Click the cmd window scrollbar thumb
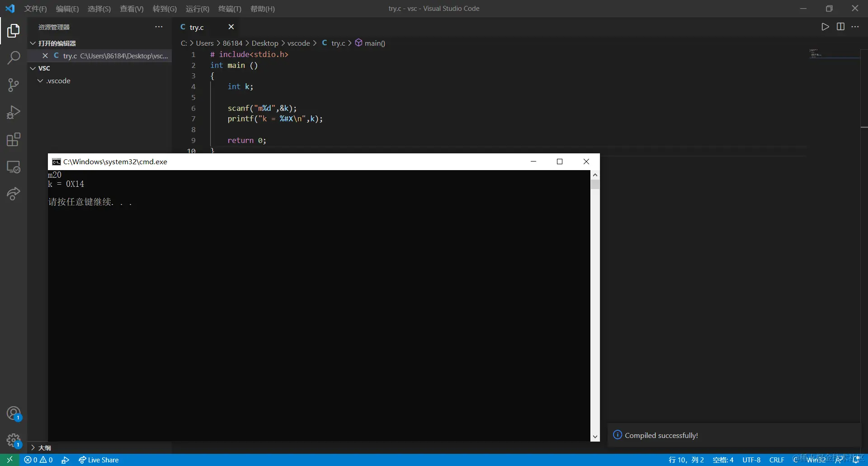 [595, 184]
